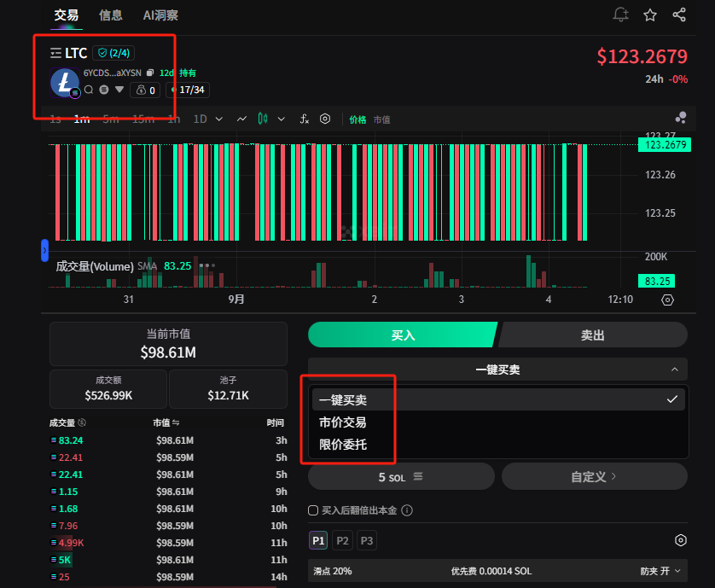Viewport: 715px width, 588px height.
Task: Click the 83.24 trade row
Action: click(x=168, y=440)
